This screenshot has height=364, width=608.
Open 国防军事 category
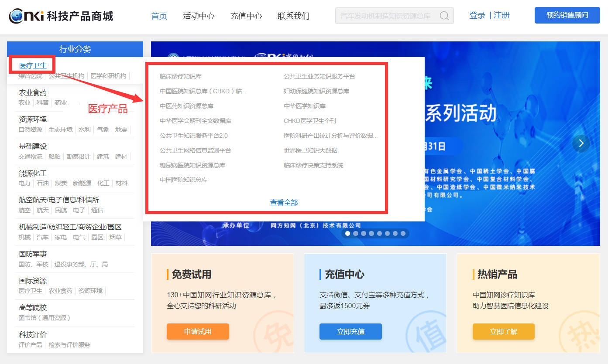33,254
